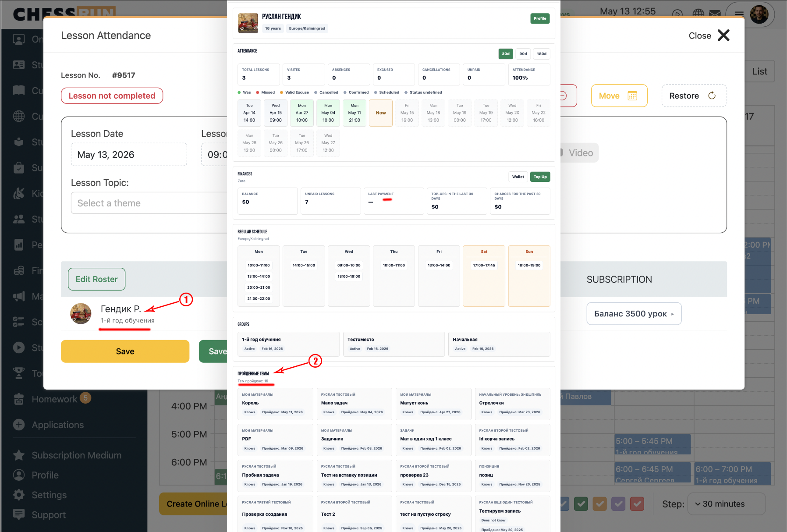787x532 pixels.
Task: Open the Homework menu item in the sidebar
Action: (x=54, y=399)
